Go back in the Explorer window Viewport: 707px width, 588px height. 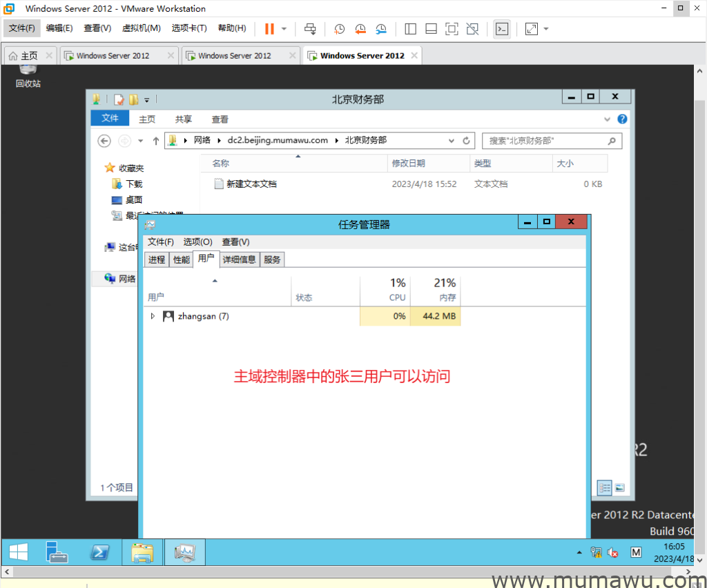click(104, 141)
